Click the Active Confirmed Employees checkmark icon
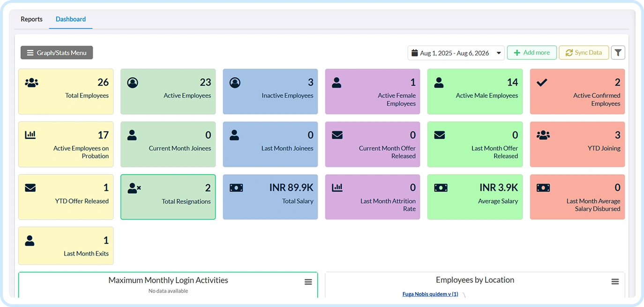This screenshot has height=307, width=644. pos(542,83)
